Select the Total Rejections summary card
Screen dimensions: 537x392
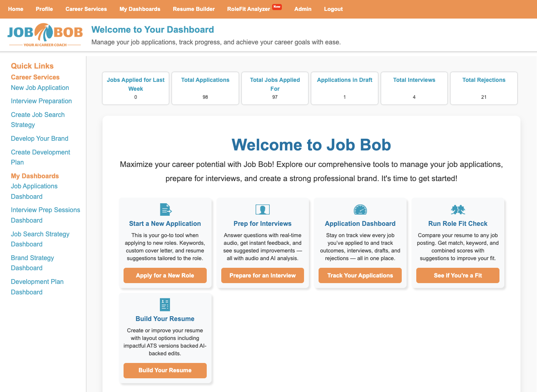coord(484,88)
